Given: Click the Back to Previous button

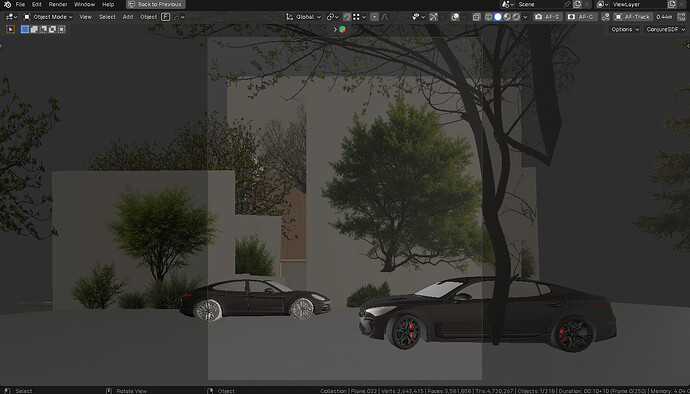Looking at the screenshot, I should pos(155,4).
